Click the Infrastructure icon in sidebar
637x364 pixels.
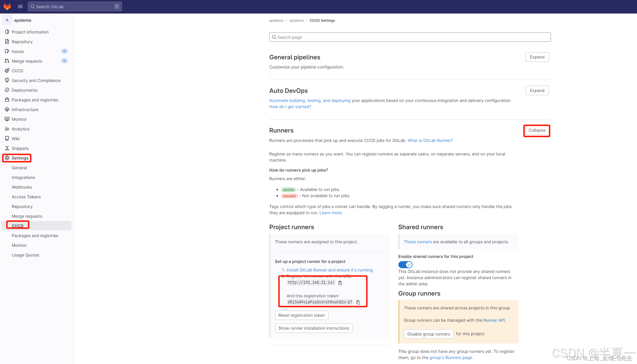click(x=7, y=109)
